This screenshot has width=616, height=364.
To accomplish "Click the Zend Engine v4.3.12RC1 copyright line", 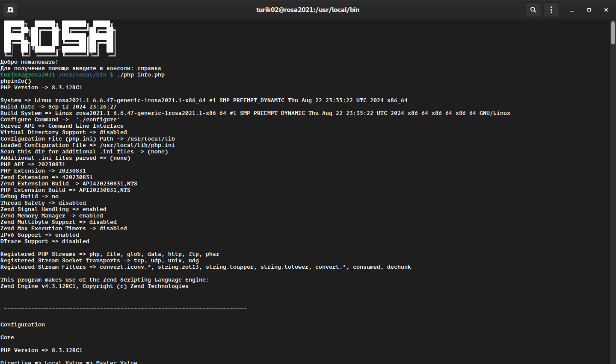I will [95, 286].
